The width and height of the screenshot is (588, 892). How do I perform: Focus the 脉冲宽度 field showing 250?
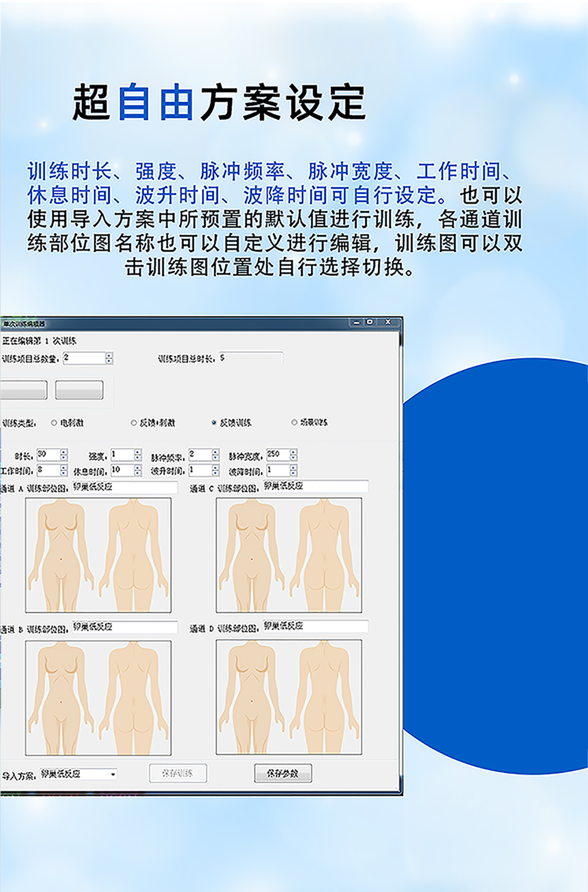point(278,455)
